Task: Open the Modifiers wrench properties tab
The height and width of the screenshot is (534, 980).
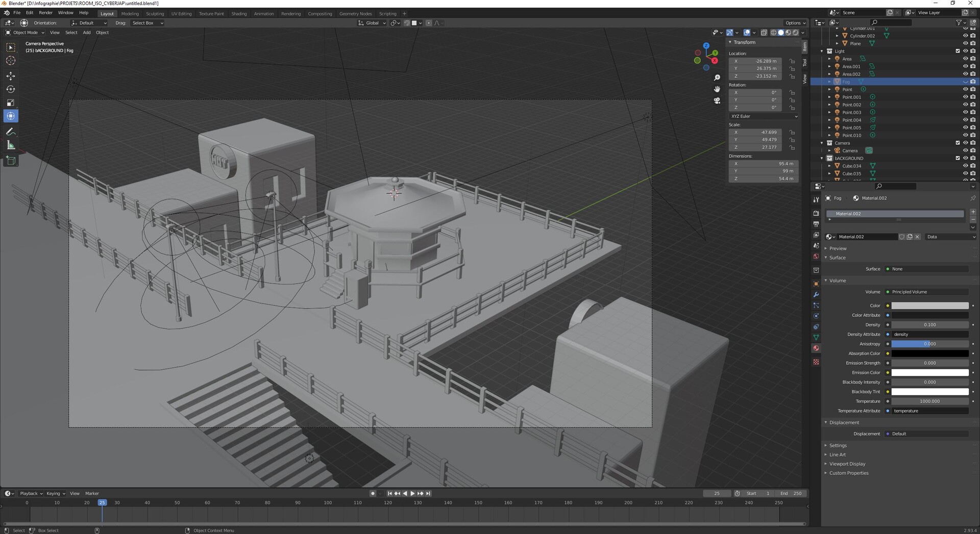Action: [816, 294]
